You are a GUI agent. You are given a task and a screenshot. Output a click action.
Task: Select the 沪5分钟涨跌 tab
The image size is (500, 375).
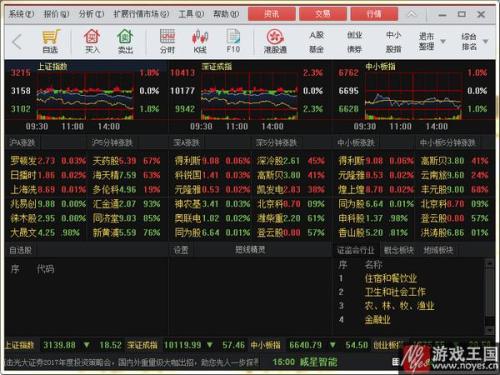(x=112, y=143)
